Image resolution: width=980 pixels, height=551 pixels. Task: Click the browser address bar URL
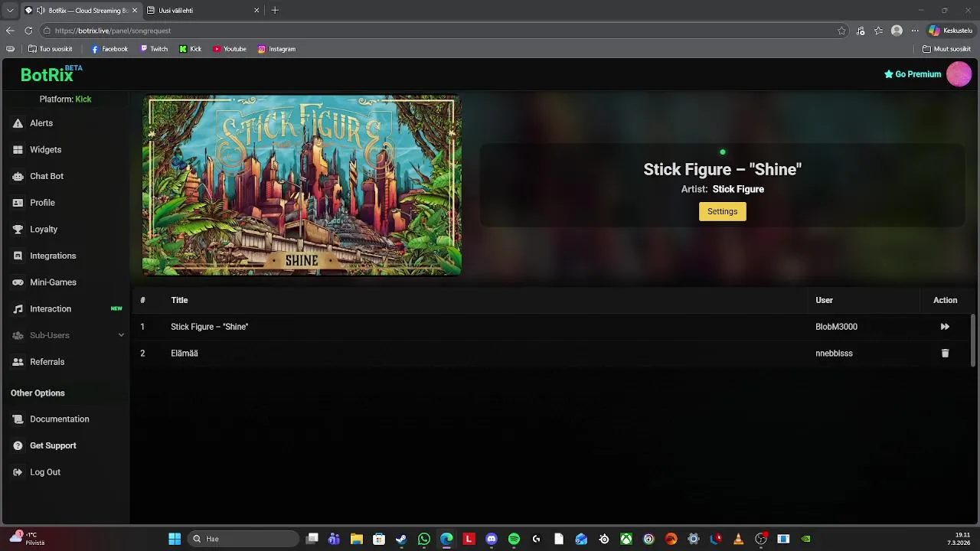[x=113, y=31]
